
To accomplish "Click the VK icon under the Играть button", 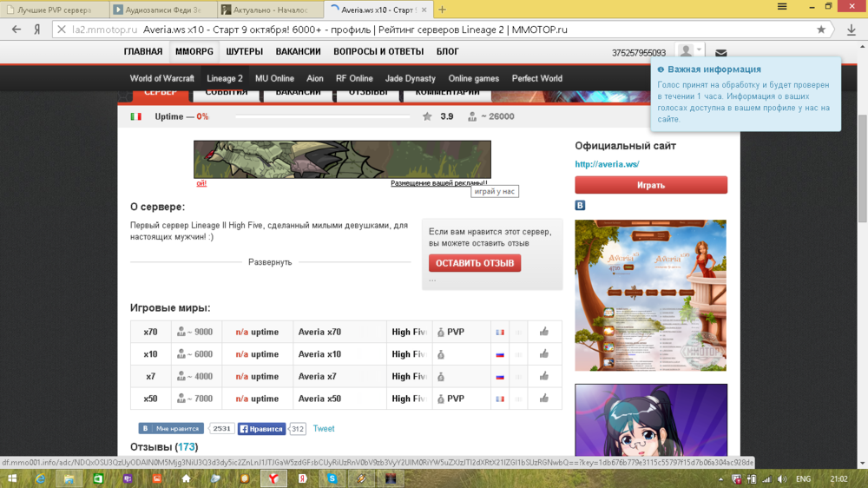I will pyautogui.click(x=580, y=206).
